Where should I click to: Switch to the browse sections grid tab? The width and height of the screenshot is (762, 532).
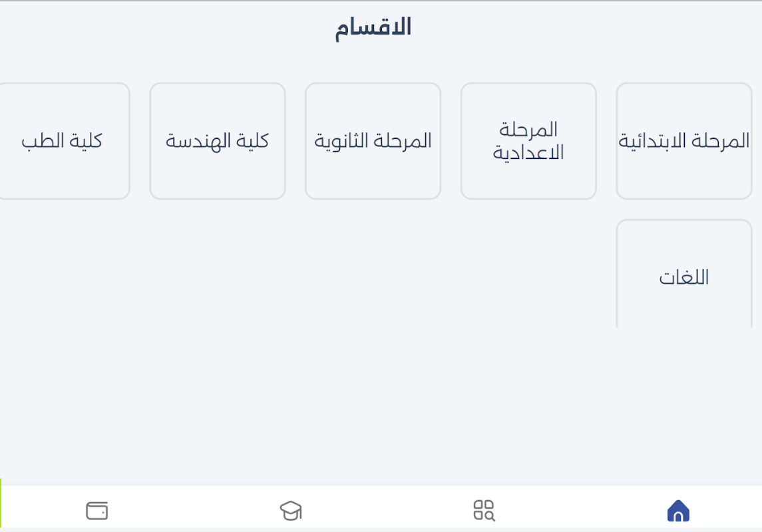[x=484, y=511]
